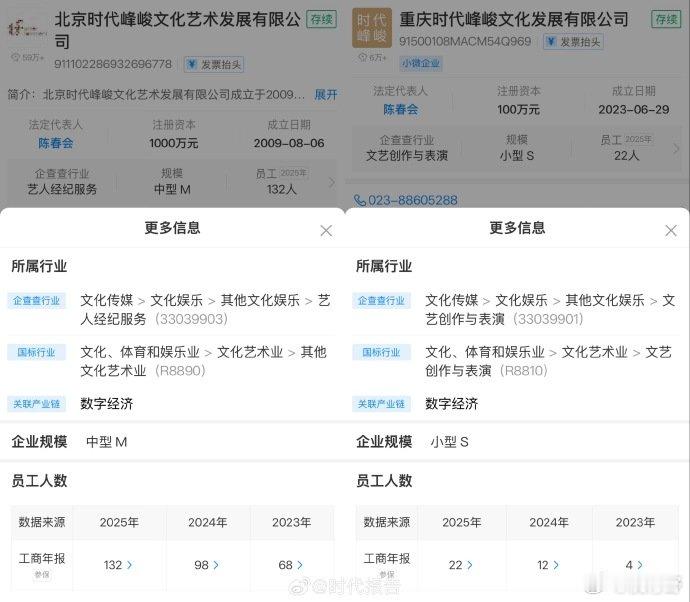Select registered capital 100万元

[x=518, y=110]
